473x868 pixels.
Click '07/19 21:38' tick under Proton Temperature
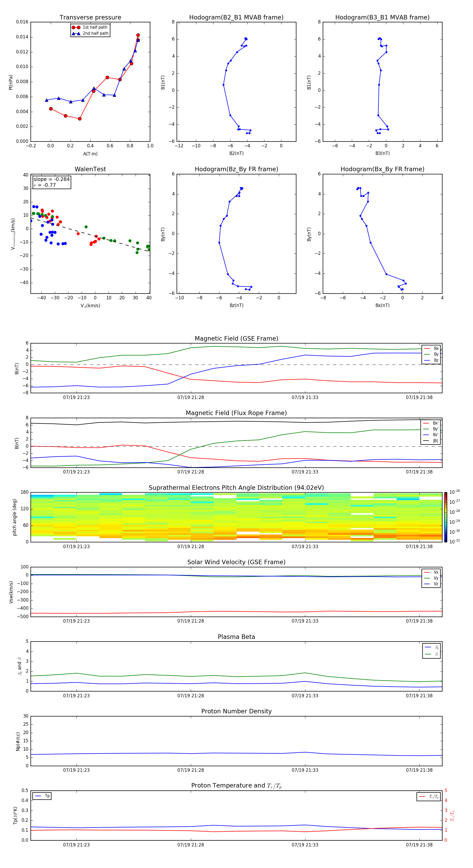[x=419, y=845]
